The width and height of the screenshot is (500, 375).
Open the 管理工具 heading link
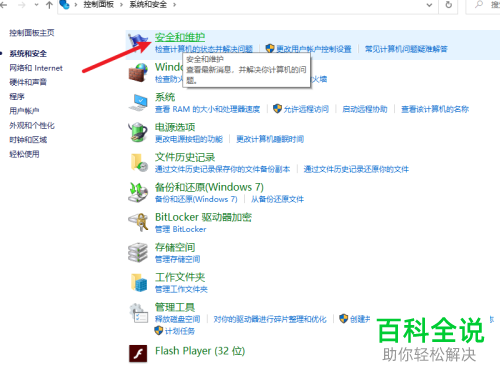coord(175,307)
